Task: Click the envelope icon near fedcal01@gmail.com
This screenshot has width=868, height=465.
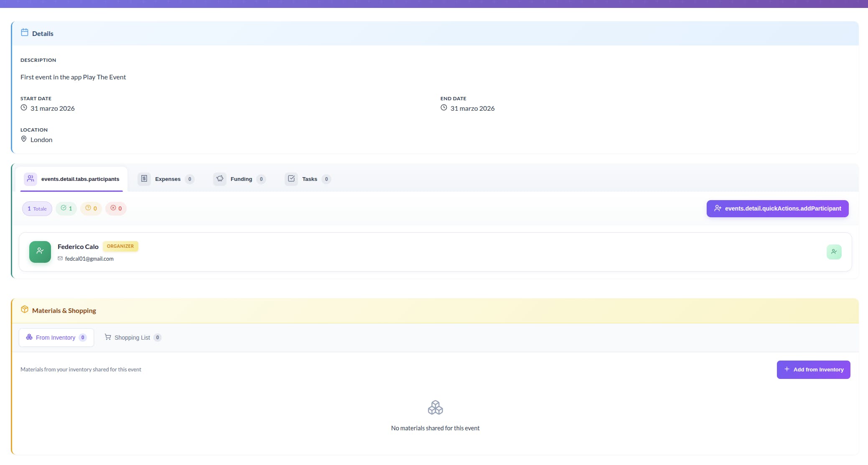Action: click(x=60, y=259)
